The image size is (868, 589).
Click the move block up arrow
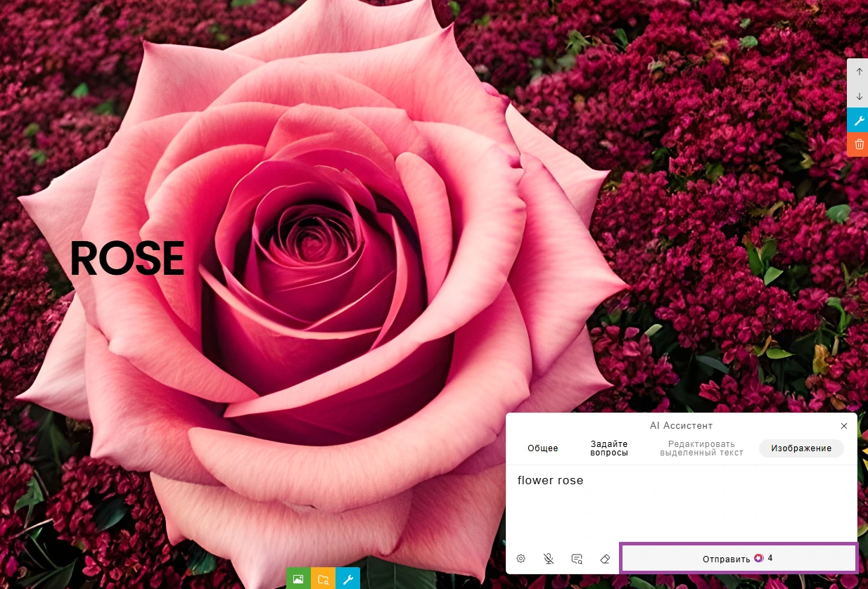pos(859,72)
